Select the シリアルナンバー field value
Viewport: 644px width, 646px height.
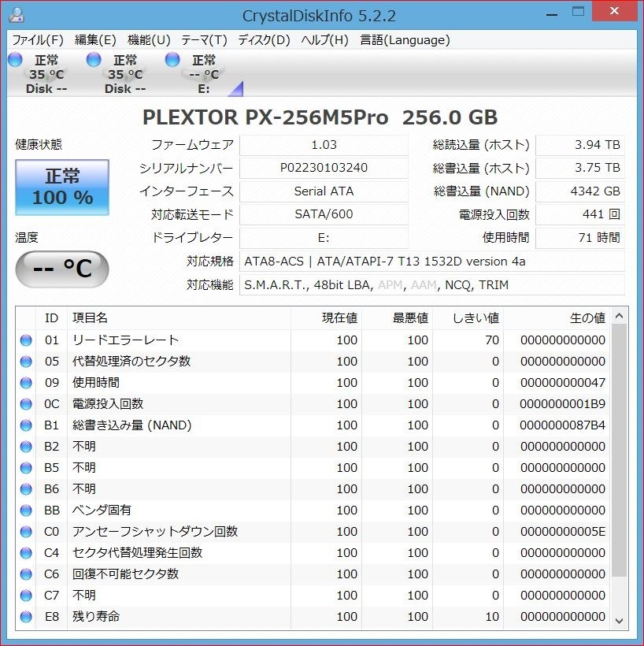pyautogui.click(x=324, y=168)
